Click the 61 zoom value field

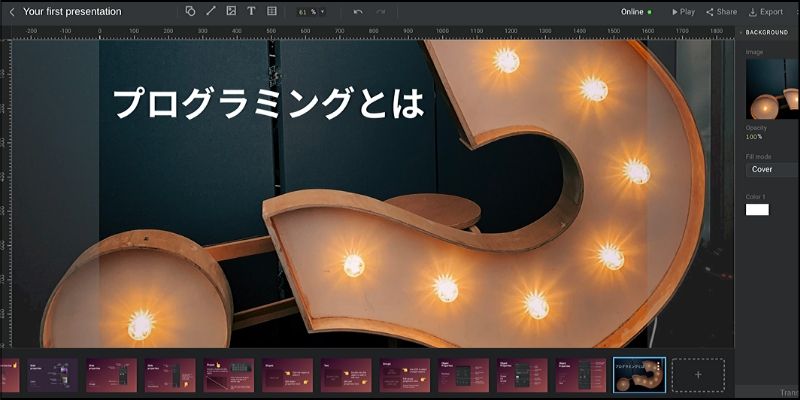pos(303,12)
